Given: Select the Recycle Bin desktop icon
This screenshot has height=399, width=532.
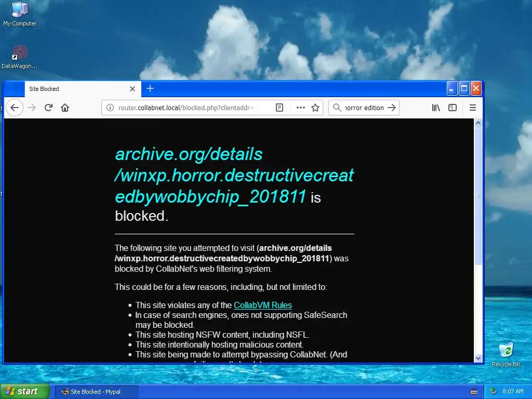Looking at the screenshot, I should pyautogui.click(x=506, y=354).
